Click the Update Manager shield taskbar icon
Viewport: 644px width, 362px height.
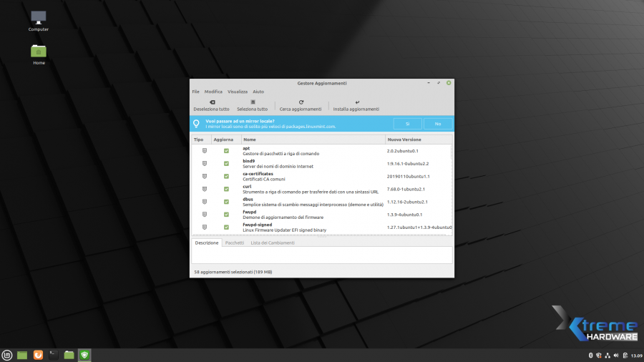(84, 355)
